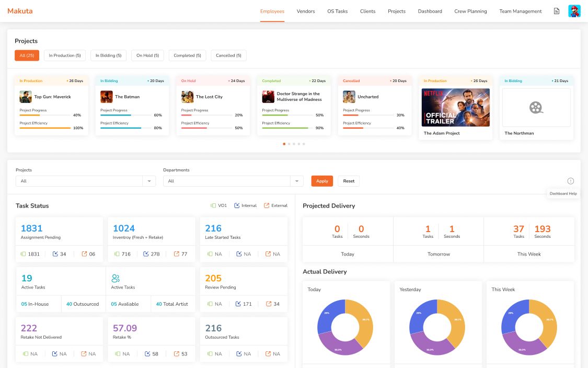
Task: Click the Makuta logo
Action: (x=20, y=11)
